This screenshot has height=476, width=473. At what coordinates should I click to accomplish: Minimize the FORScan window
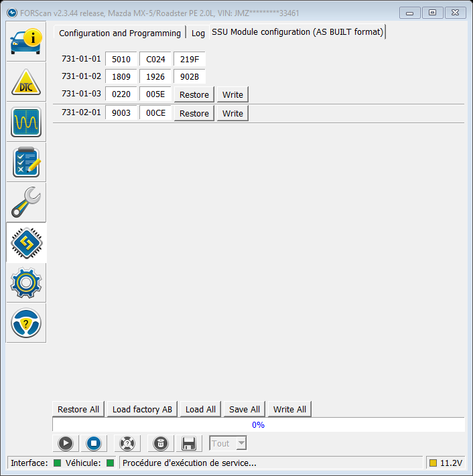click(409, 13)
